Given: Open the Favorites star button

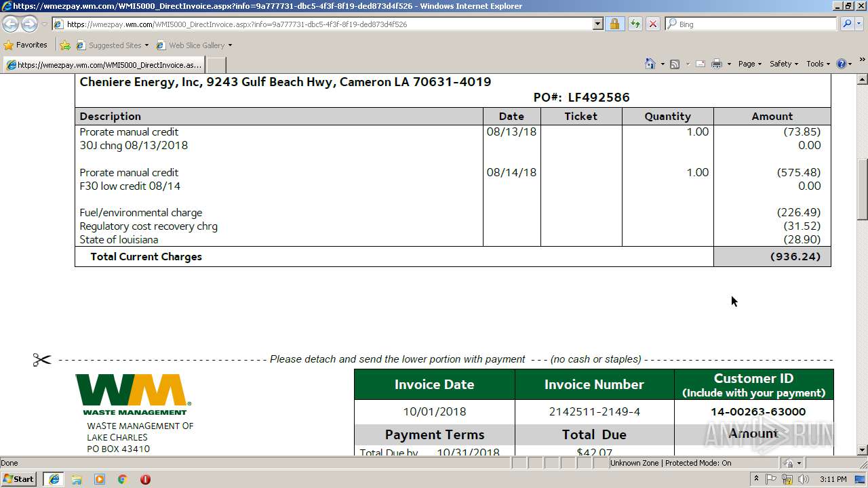Looking at the screenshot, I should pyautogui.click(x=26, y=45).
